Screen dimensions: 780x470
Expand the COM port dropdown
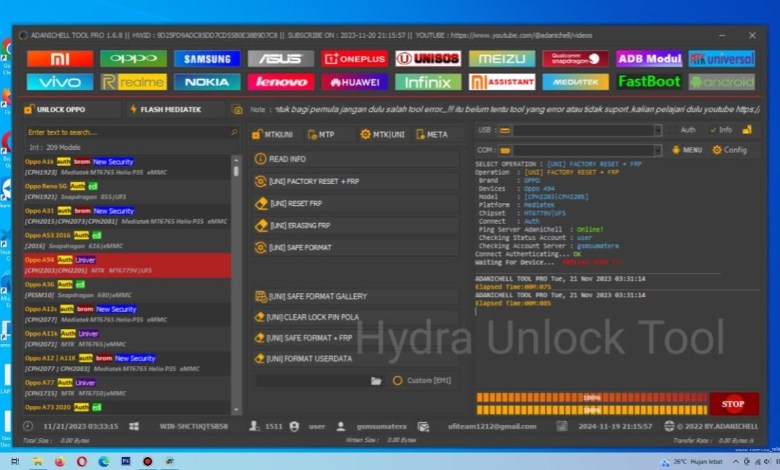[x=656, y=150]
